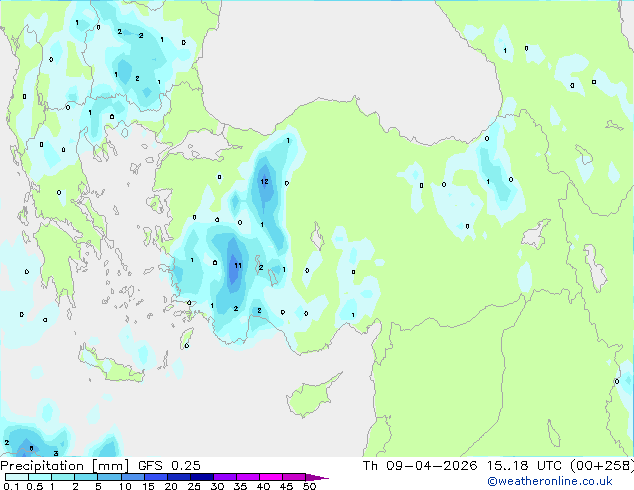This screenshot has height=490, width=634.
Task: Click the "12" precipitation value on map
Action: tap(264, 182)
